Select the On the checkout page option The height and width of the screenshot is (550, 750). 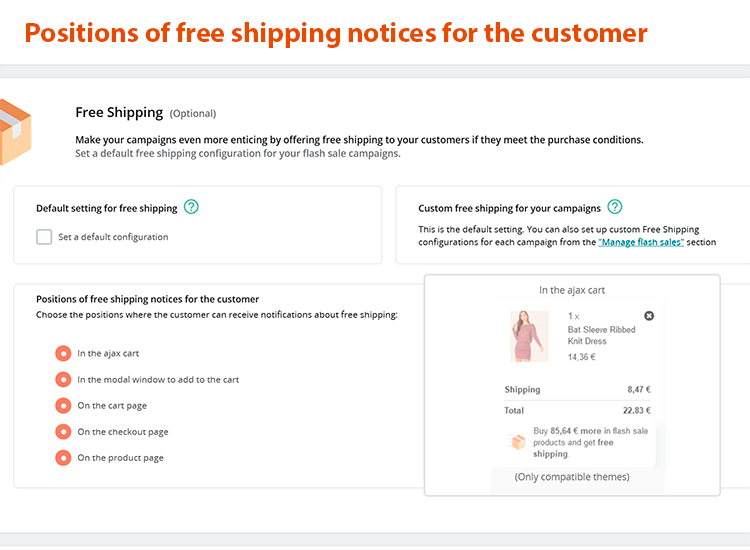tap(63, 431)
